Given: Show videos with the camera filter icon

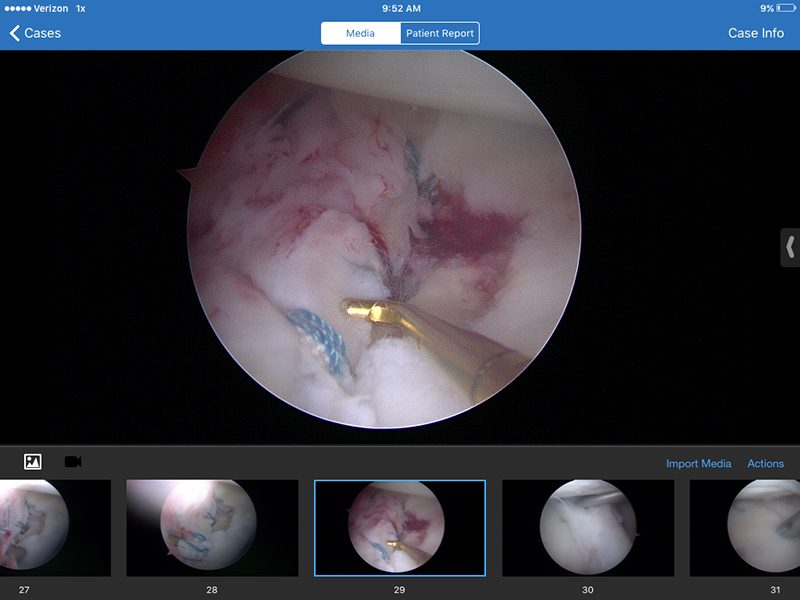Looking at the screenshot, I should [x=73, y=462].
